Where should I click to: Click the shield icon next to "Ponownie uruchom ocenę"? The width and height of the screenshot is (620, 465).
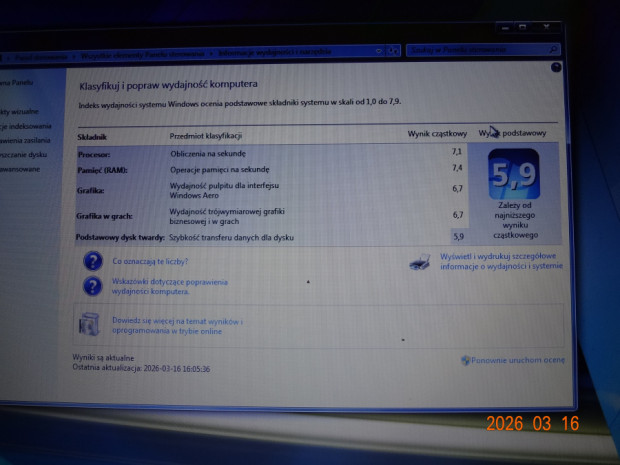466,360
